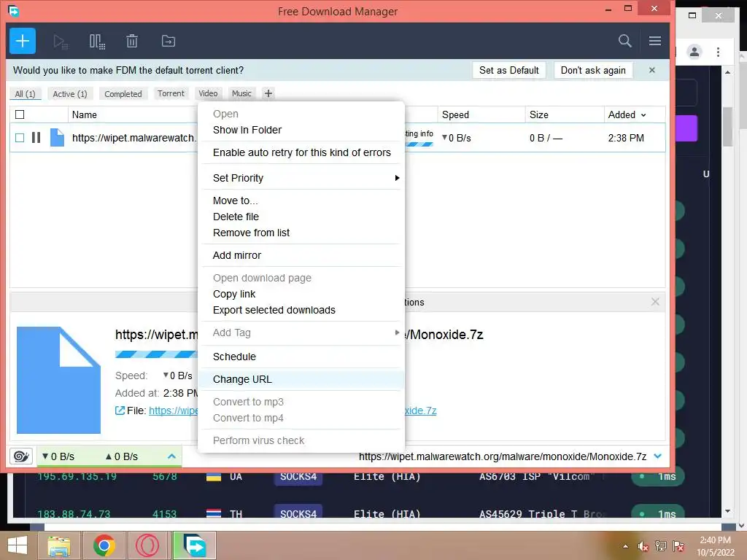
Task: Open the search magnifier icon
Action: pyautogui.click(x=624, y=41)
